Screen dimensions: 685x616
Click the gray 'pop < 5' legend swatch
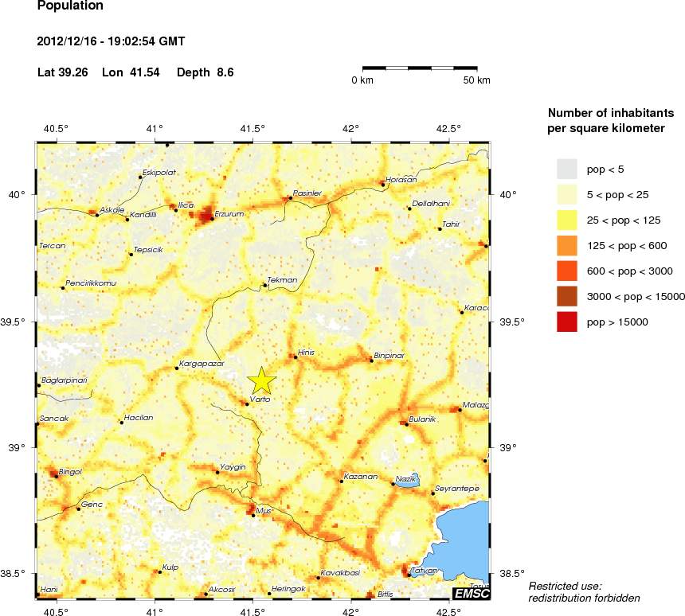pos(566,169)
